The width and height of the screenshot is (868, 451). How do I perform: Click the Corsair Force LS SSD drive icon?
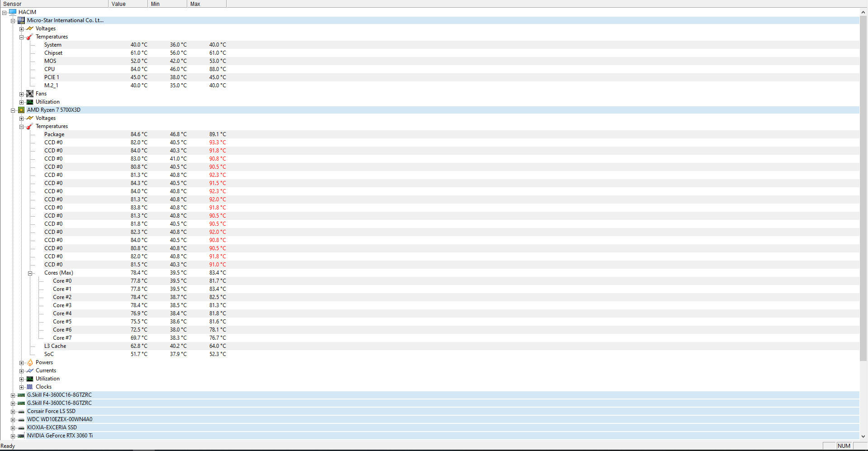coord(21,412)
